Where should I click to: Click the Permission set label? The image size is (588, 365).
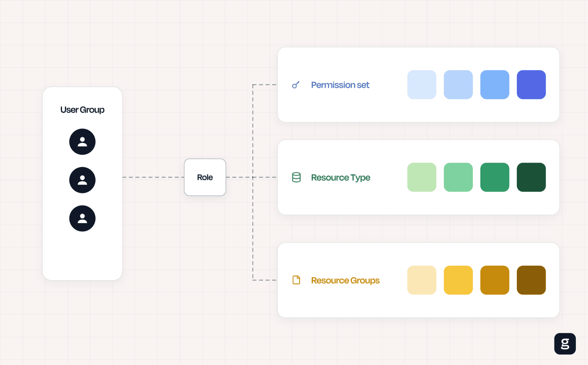[340, 85]
